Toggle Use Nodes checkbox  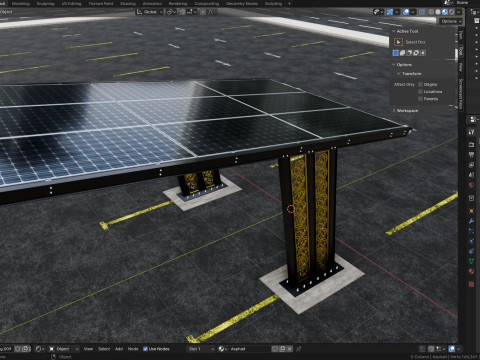click(145, 349)
